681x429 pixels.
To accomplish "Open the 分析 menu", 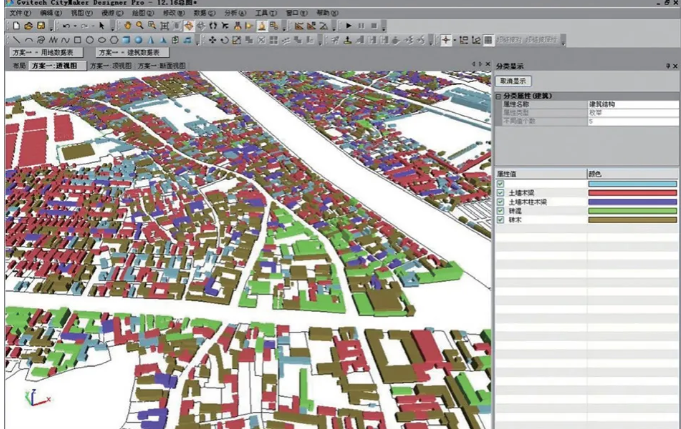I will coord(235,13).
